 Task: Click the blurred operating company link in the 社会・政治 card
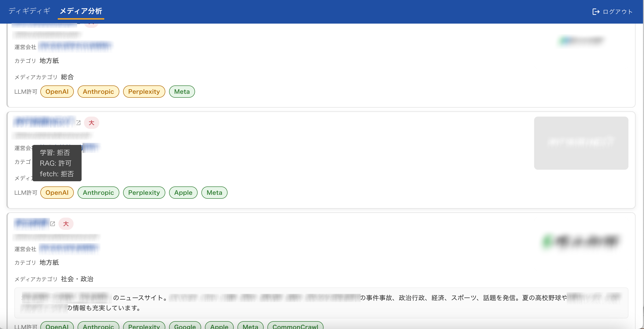(x=69, y=249)
